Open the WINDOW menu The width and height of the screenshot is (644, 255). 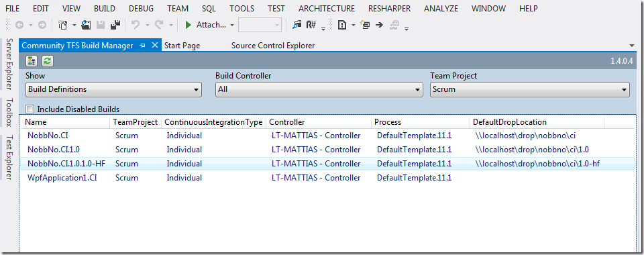click(x=489, y=8)
